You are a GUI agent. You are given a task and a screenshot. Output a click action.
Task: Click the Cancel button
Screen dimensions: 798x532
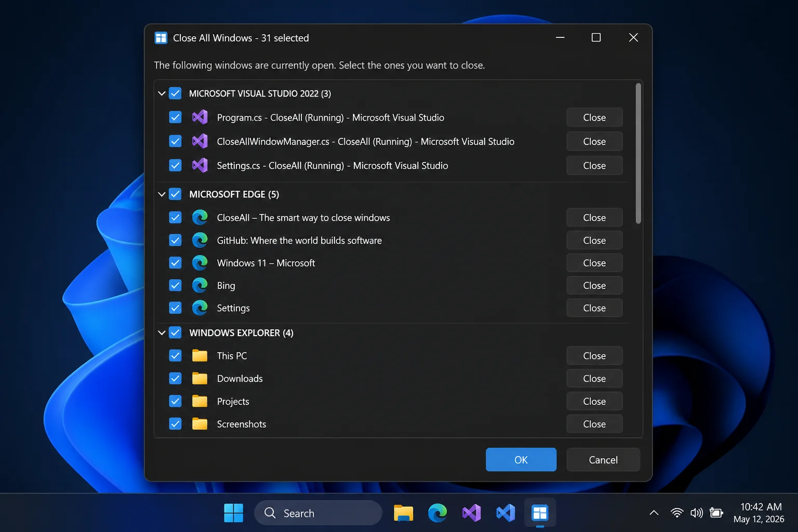[x=603, y=460]
